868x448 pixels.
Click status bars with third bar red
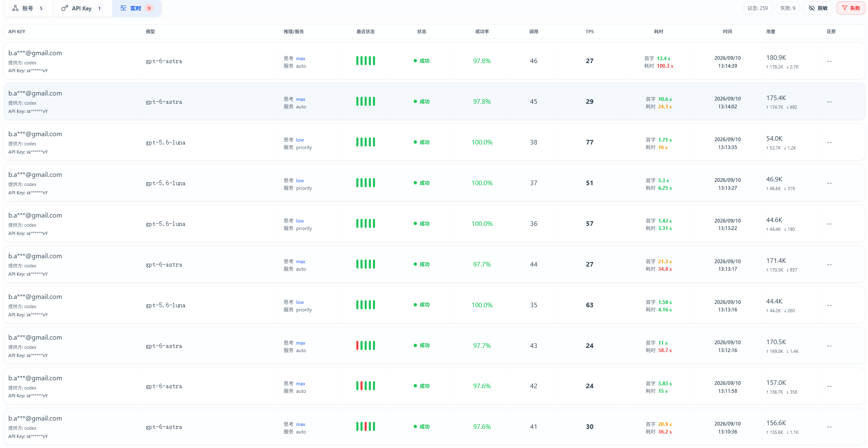coord(365,426)
